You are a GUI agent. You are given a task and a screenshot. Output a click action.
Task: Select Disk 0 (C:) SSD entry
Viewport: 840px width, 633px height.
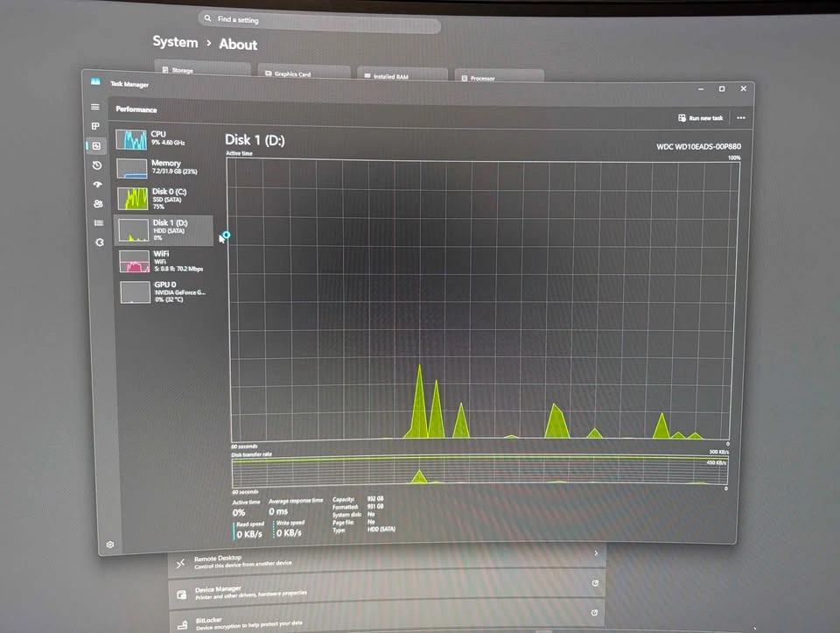164,199
